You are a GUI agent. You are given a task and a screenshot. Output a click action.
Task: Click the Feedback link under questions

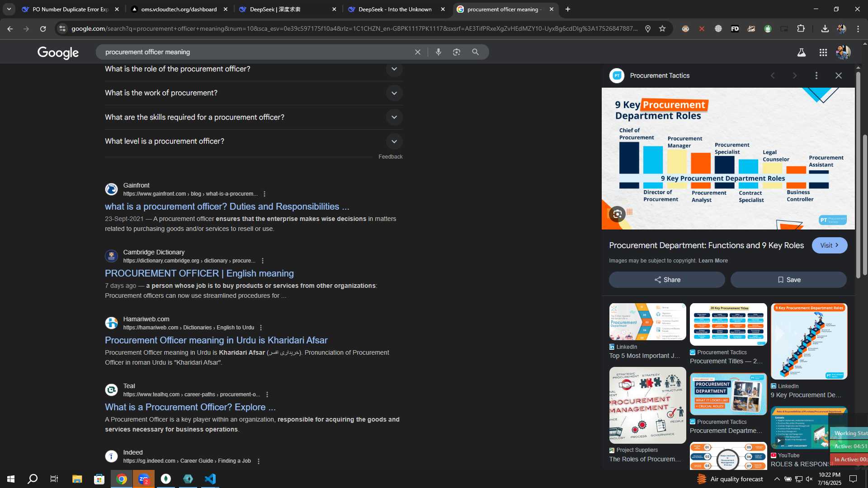(x=391, y=157)
